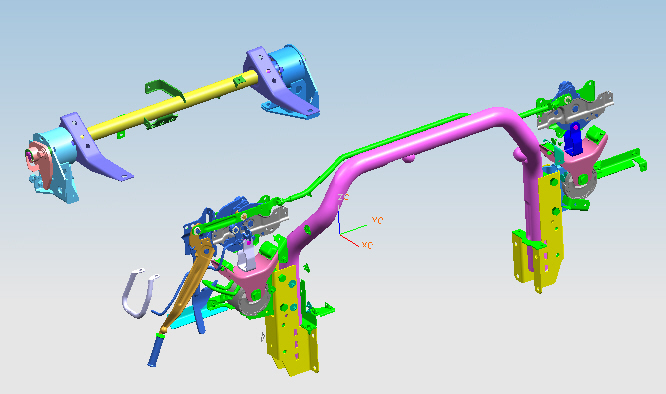Viewport: 666px width, 394px height.
Task: Select the small magenta knob under tube center
Action: pos(408,158)
